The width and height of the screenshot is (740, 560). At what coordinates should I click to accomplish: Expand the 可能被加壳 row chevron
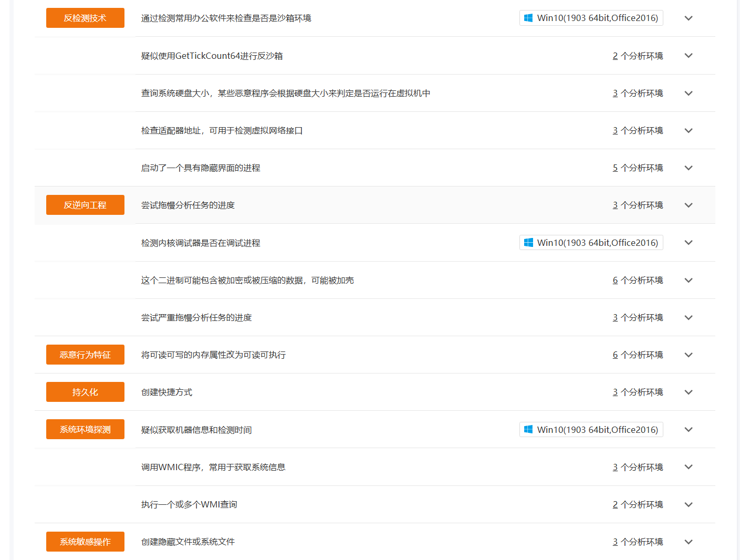click(689, 280)
